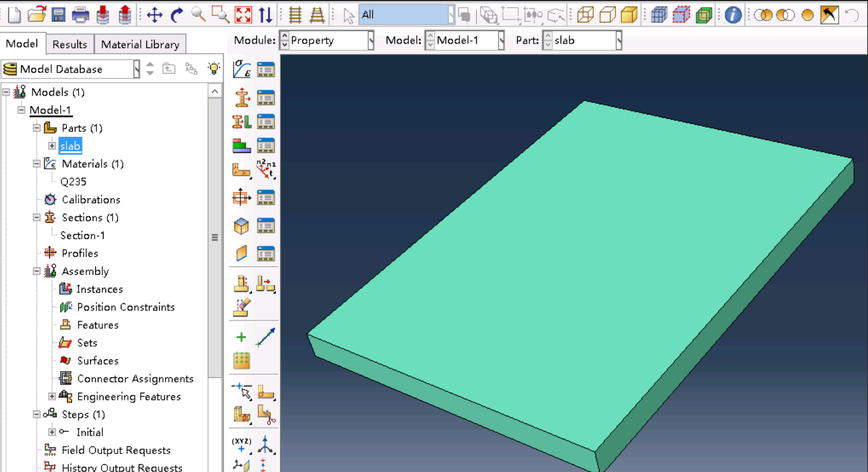868x472 pixels.
Task: Click the Create Datum CSYS (XYZ) icon
Action: (x=241, y=444)
